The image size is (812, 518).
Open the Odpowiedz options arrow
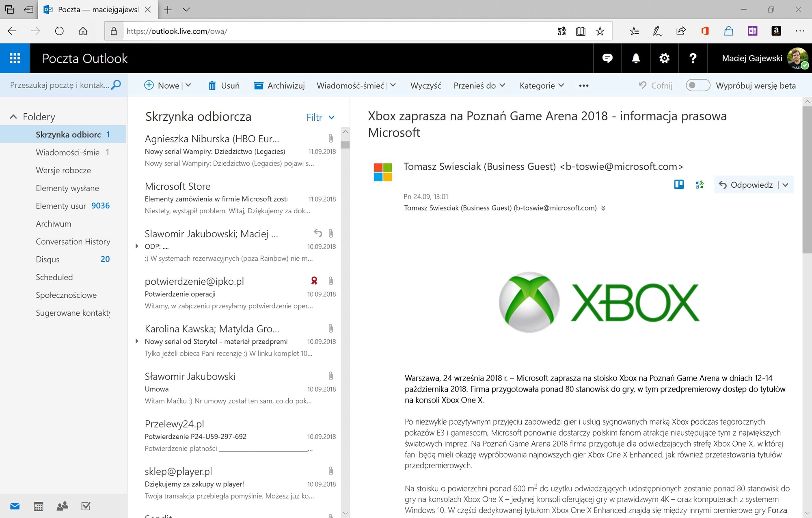(x=786, y=185)
